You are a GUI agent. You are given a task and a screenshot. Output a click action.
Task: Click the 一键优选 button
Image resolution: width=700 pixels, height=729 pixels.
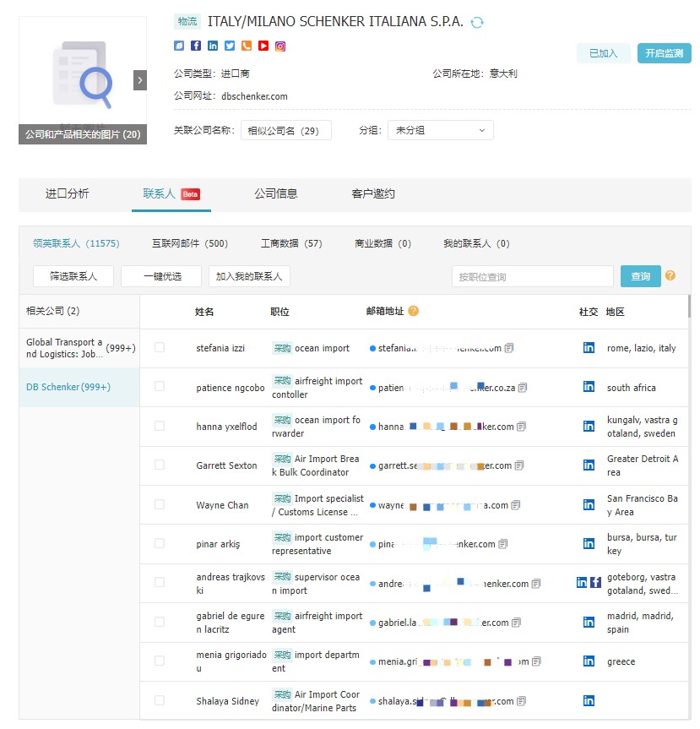(x=161, y=276)
